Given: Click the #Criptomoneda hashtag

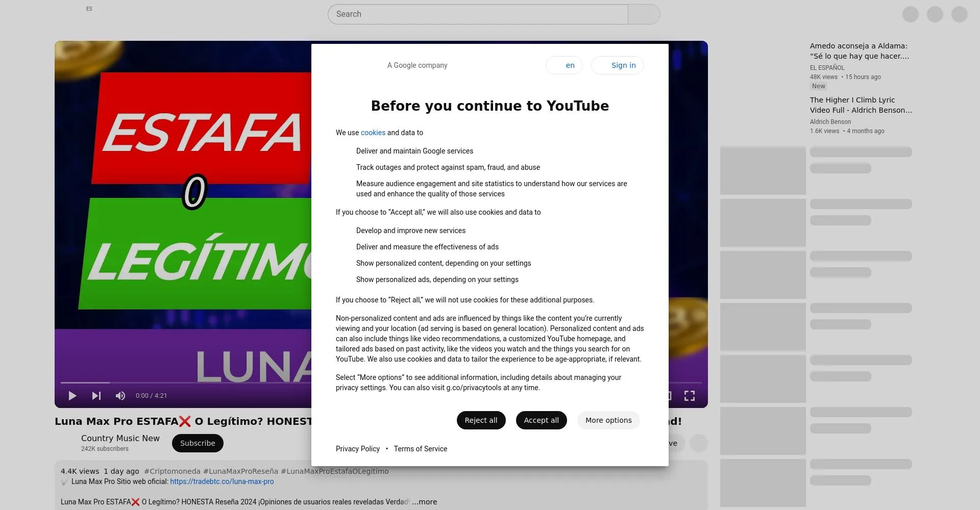Looking at the screenshot, I should 172,471.
